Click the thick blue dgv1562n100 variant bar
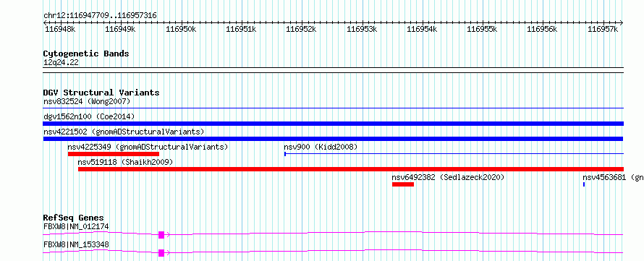Screen dimensions: 644x261 333,124
